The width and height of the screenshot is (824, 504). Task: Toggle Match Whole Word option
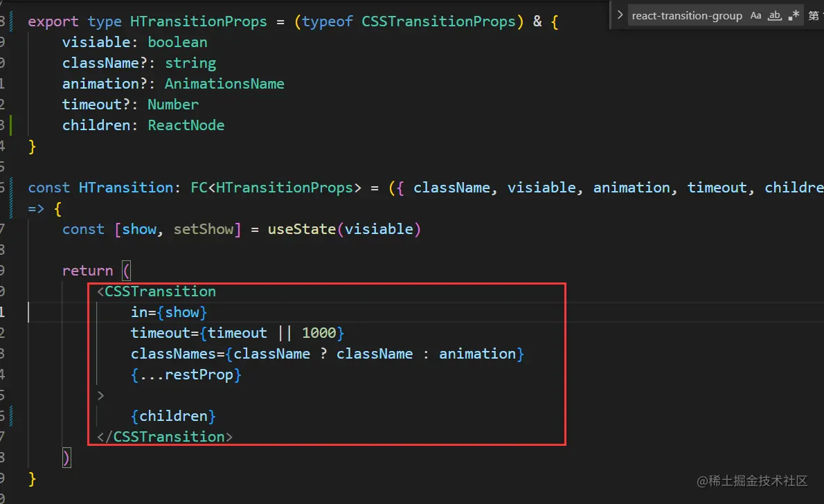[776, 15]
